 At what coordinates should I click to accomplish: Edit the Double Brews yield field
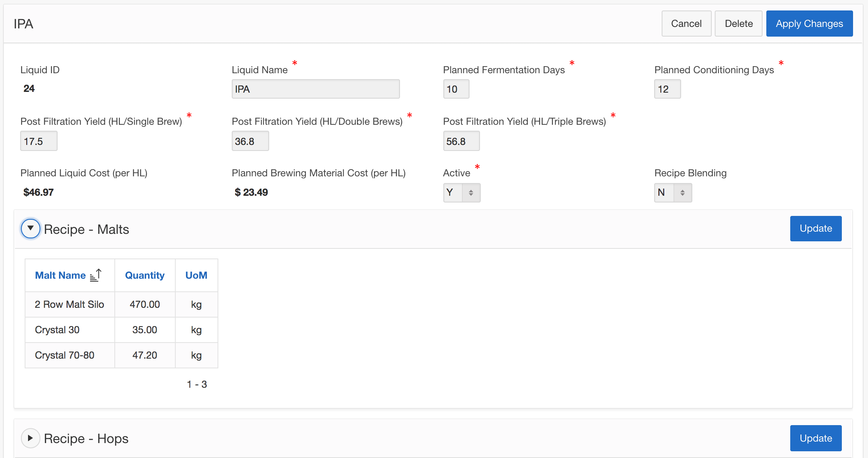tap(250, 141)
